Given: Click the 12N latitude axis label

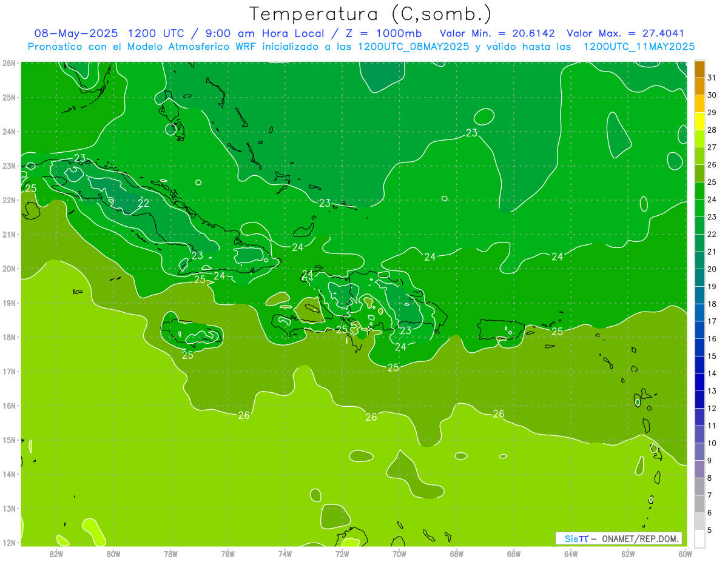Looking at the screenshot, I should click(9, 543).
